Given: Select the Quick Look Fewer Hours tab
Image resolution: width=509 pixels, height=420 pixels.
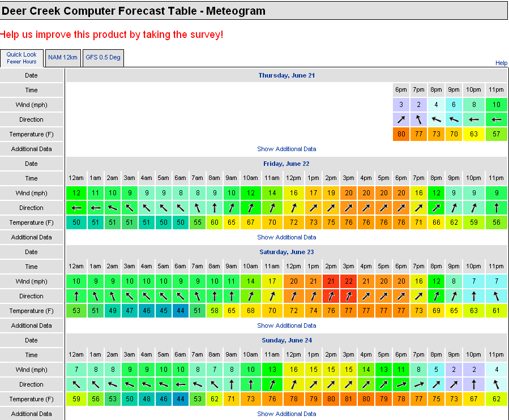Looking at the screenshot, I should pos(22,58).
